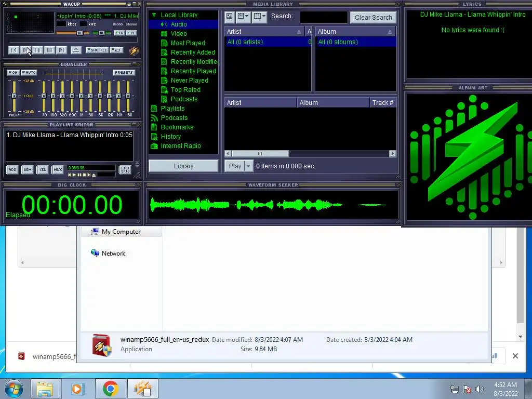Viewport: 532px width, 399px height.
Task: Turn the equalizer ON toggle
Action: point(12,73)
